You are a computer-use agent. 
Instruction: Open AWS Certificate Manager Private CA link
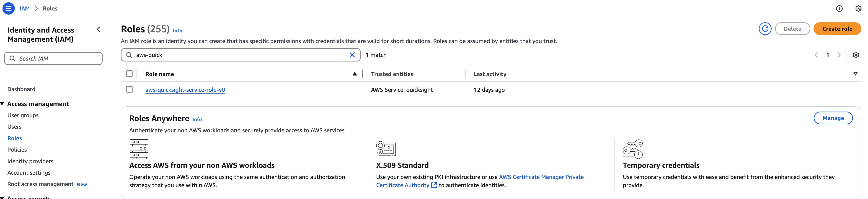point(541,177)
